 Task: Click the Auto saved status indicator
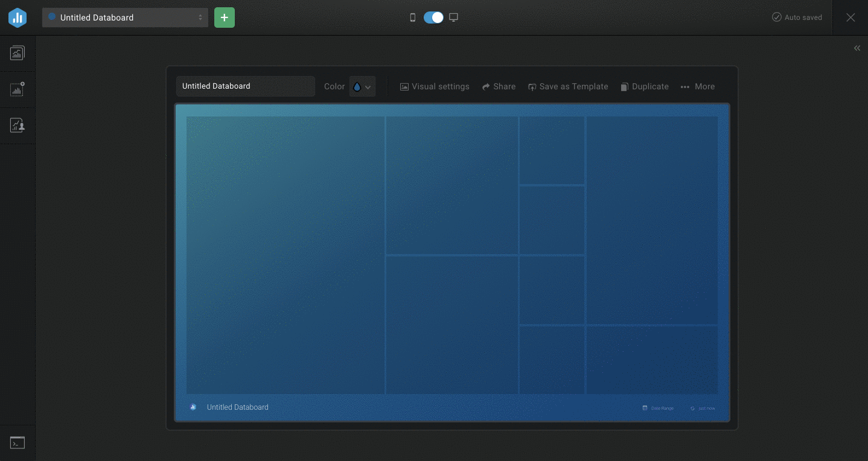pos(797,17)
